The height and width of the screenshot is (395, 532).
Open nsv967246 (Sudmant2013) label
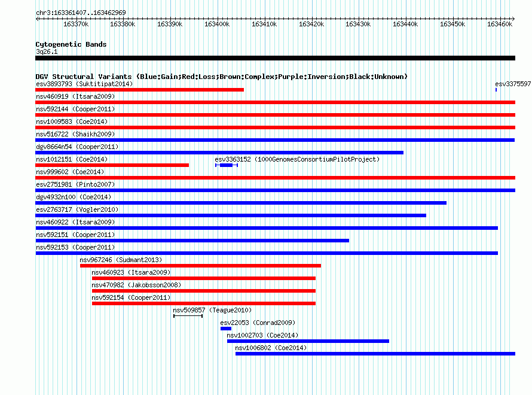[121, 260]
